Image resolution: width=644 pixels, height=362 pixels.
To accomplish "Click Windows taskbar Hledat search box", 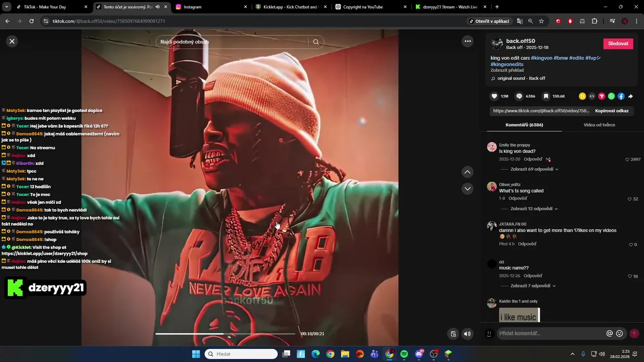I will 242,354.
